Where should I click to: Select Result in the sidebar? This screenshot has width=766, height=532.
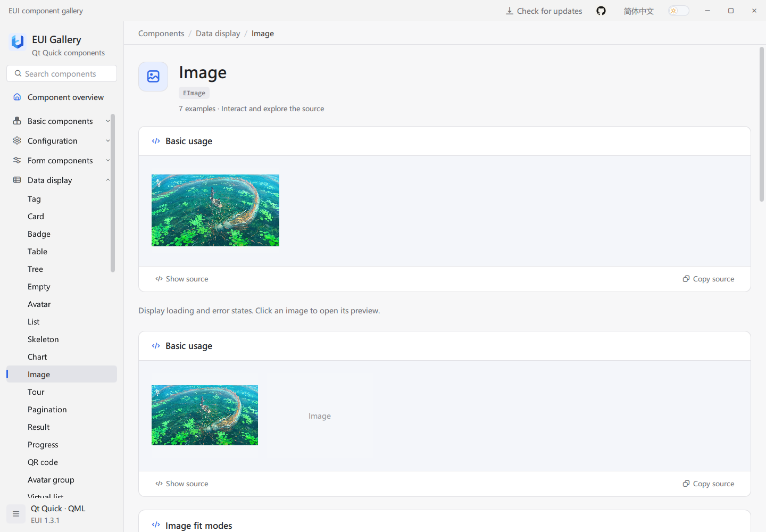(x=62, y=427)
